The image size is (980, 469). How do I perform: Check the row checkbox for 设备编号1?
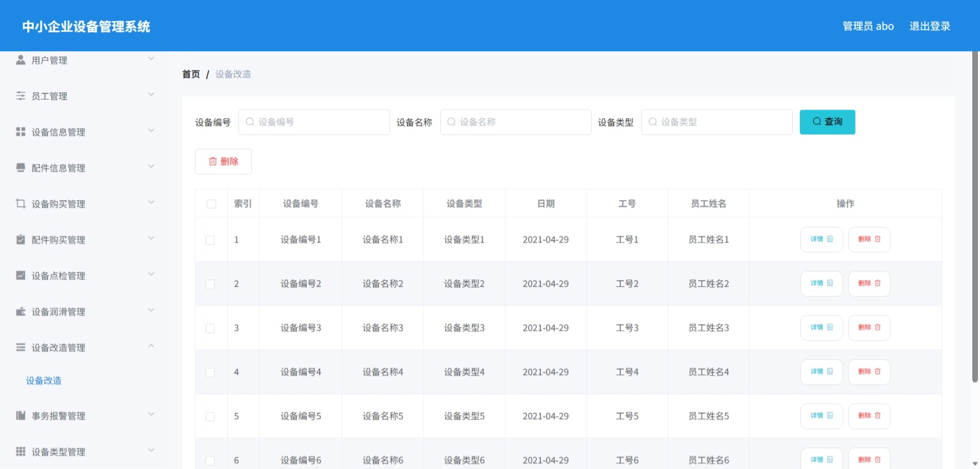[210, 240]
